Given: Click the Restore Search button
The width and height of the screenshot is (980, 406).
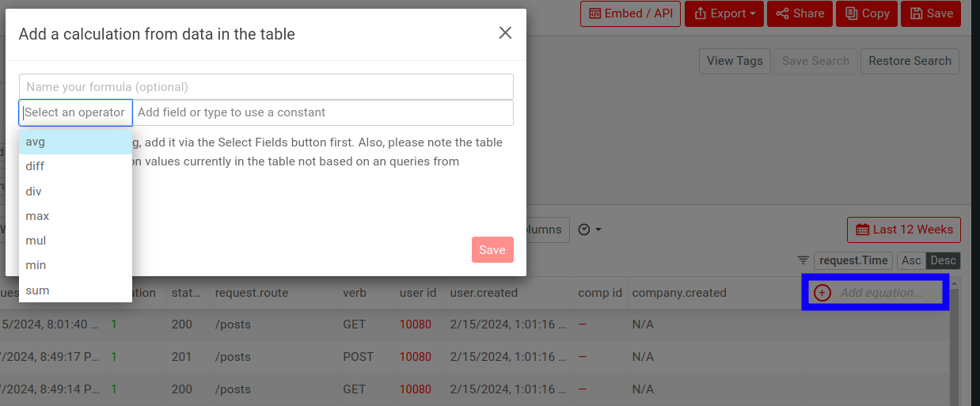Looking at the screenshot, I should [910, 61].
